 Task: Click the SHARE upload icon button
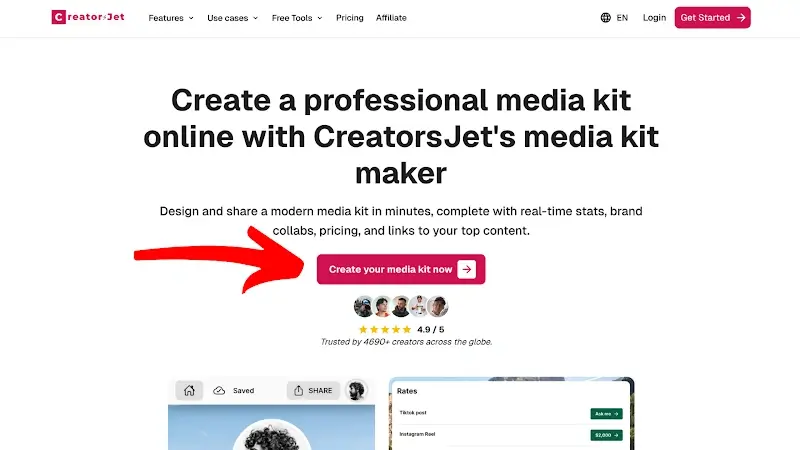pos(313,391)
